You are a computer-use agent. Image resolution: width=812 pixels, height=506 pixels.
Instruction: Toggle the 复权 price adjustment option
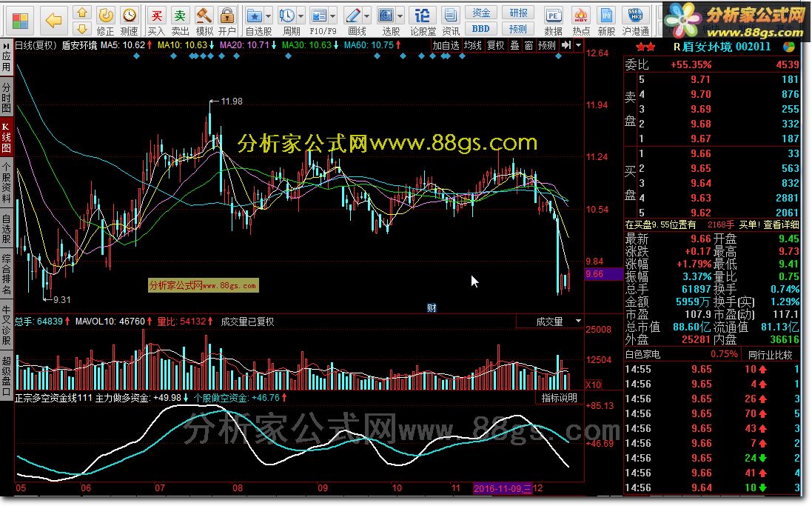point(496,45)
